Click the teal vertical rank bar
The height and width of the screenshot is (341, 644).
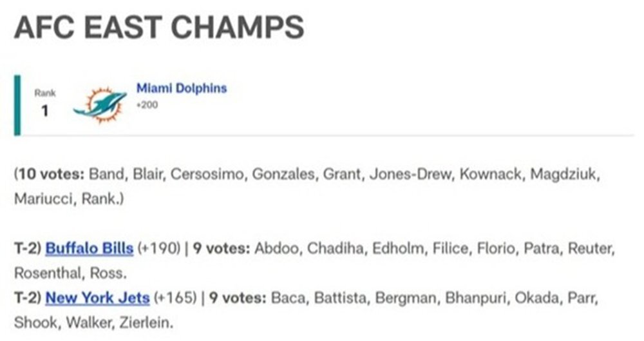coord(17,105)
